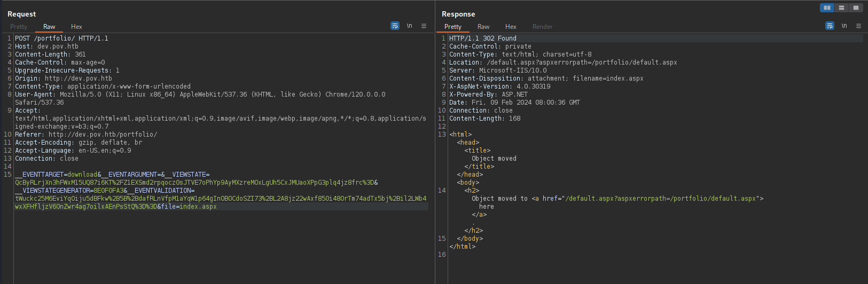
Task: Click the 'Referer: http://dev.pov.htb/portfolio/' header
Action: point(86,135)
